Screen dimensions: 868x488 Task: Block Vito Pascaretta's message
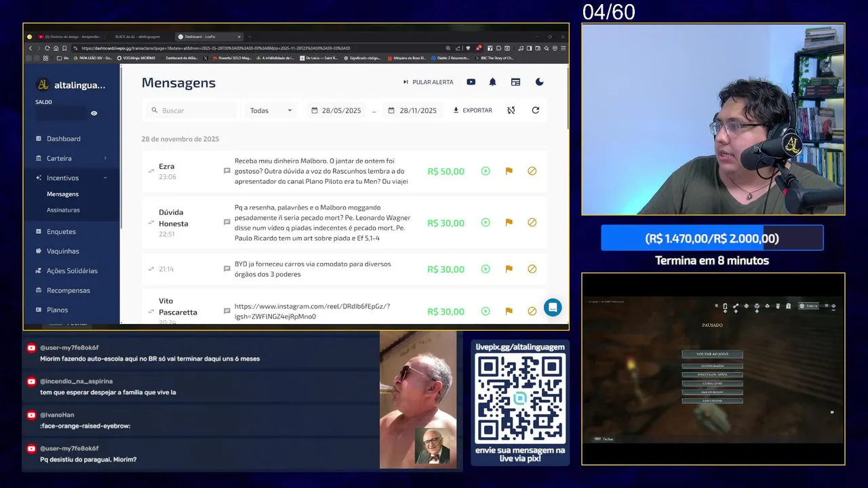coord(532,312)
